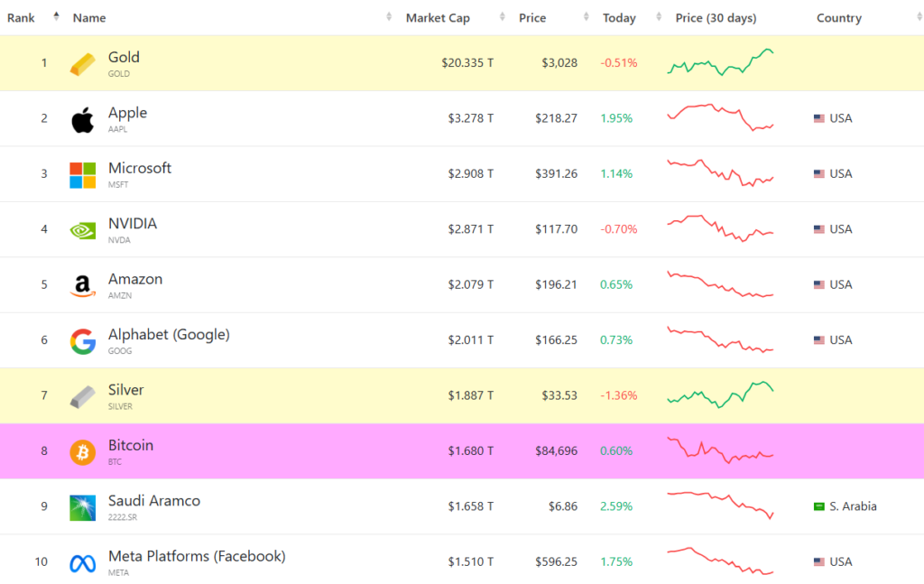
Task: Click the Gold bar icon
Action: 82,64
